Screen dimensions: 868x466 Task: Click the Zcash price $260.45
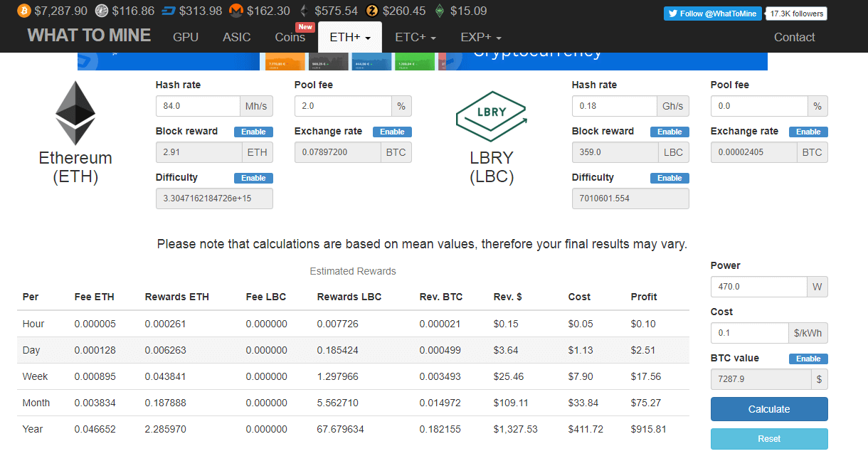(x=404, y=11)
